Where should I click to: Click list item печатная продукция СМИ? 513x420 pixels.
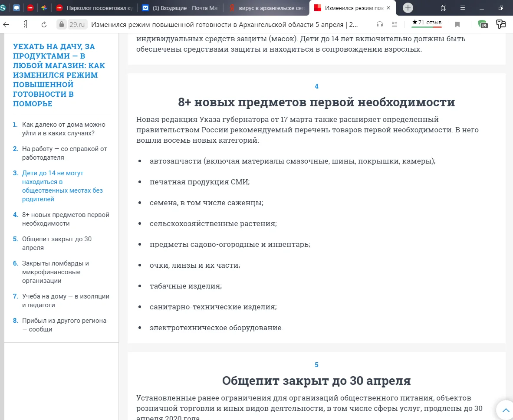pyautogui.click(x=200, y=182)
